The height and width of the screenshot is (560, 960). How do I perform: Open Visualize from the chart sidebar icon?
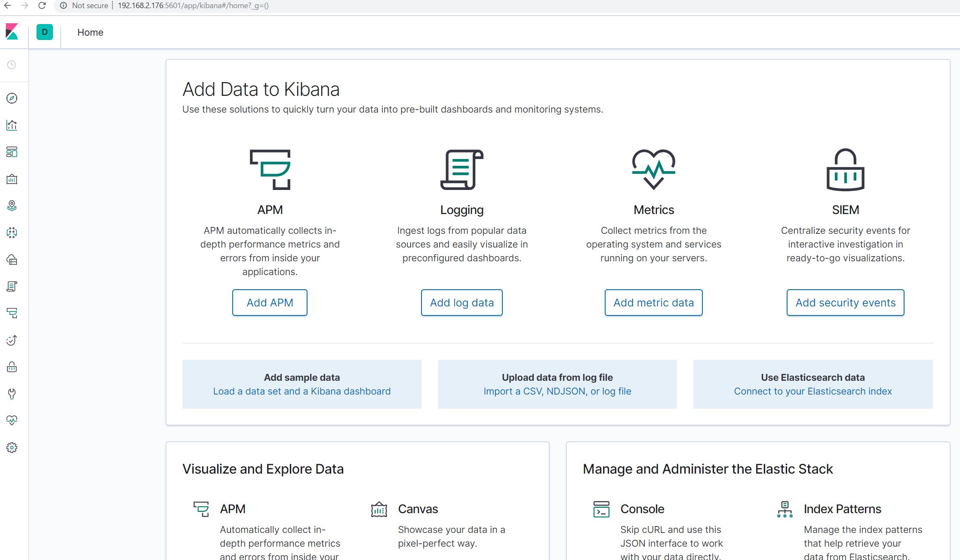pos(12,125)
